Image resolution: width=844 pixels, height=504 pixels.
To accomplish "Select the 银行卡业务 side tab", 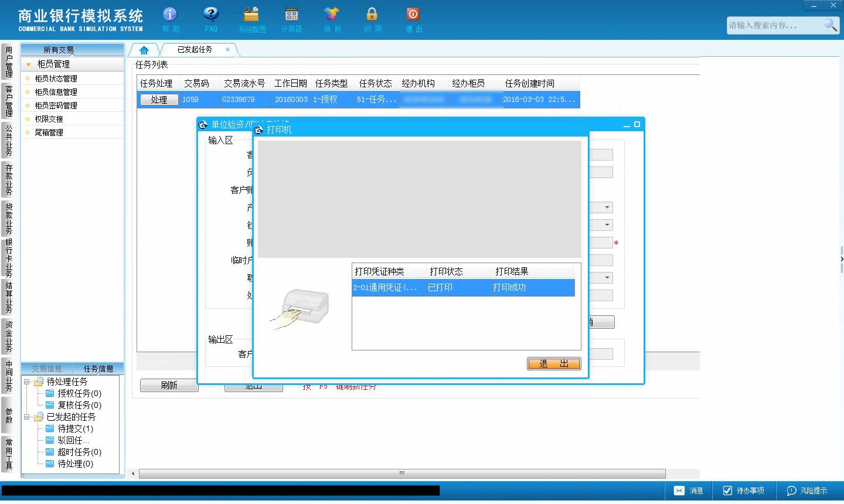I will coord(8,258).
